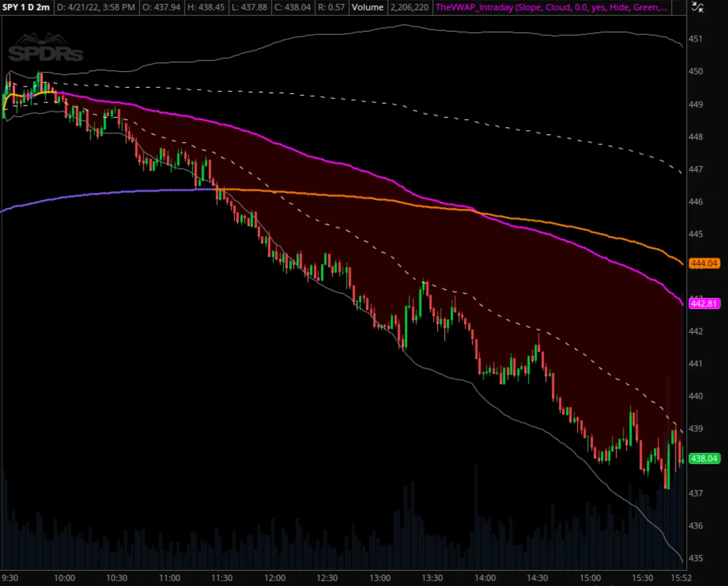This screenshot has width=728, height=586.
Task: Open the TheVWAP_Intraday study label
Action: (x=551, y=7)
